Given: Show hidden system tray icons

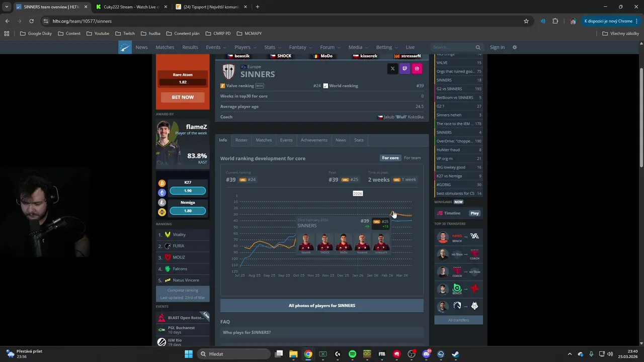Looking at the screenshot, I should click(x=570, y=354).
